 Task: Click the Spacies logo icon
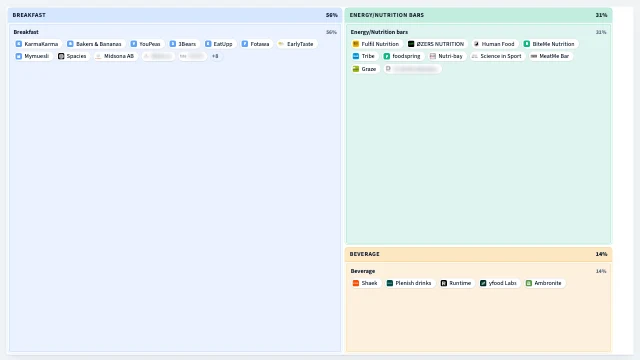[x=61, y=56]
